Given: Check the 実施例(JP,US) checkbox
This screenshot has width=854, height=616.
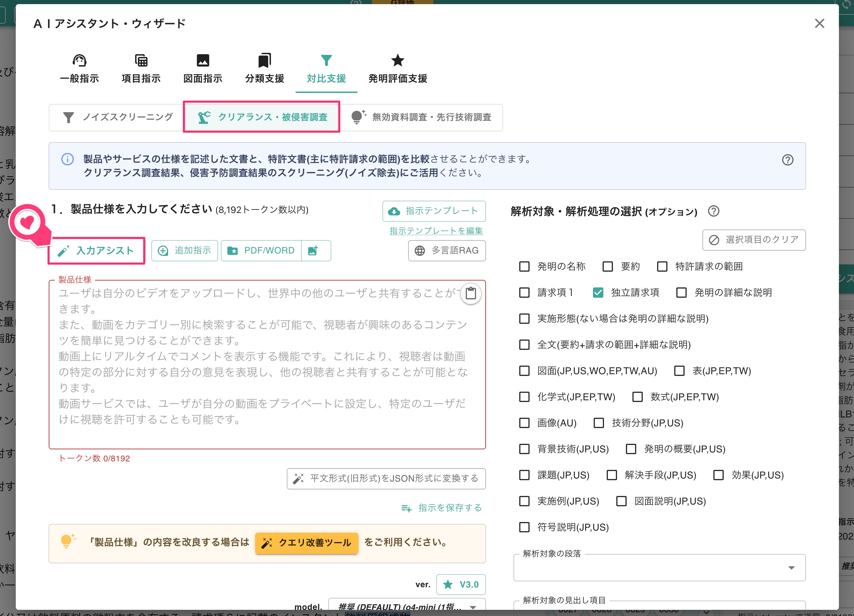Looking at the screenshot, I should [x=524, y=501].
